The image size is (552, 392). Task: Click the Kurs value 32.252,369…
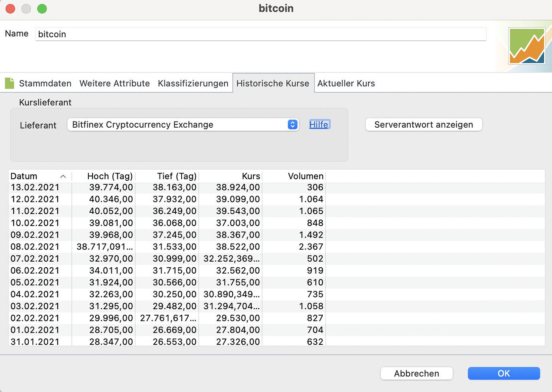pyautogui.click(x=232, y=259)
